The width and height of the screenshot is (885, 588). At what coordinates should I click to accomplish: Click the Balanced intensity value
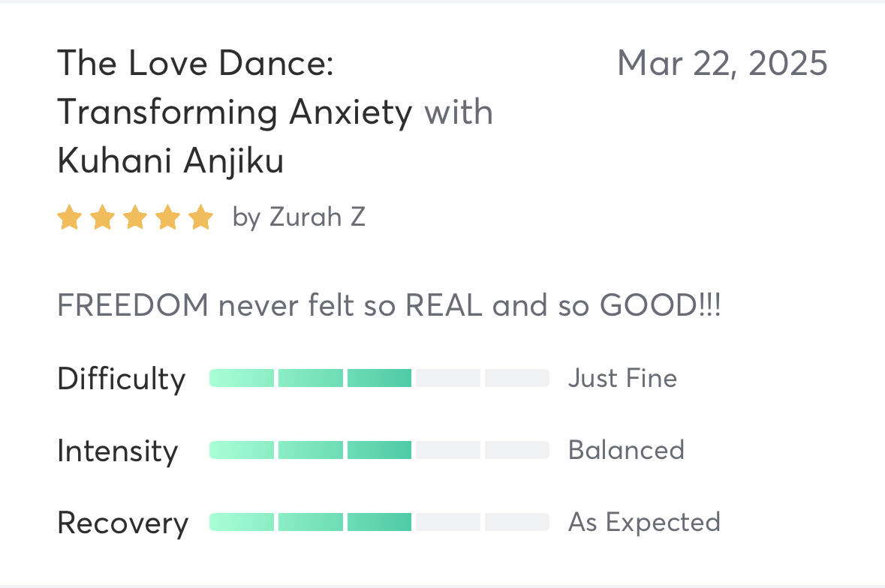[626, 450]
